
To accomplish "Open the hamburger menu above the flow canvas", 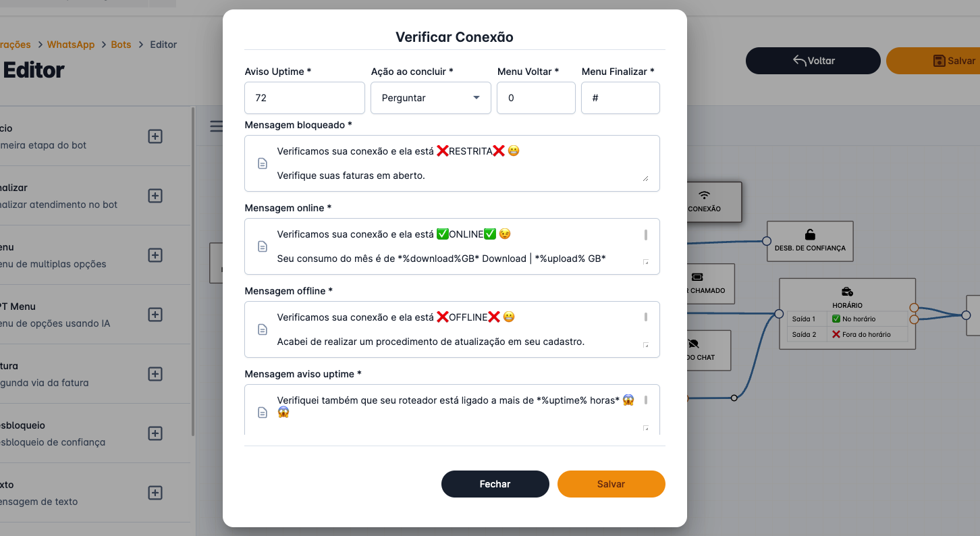I will tap(216, 126).
